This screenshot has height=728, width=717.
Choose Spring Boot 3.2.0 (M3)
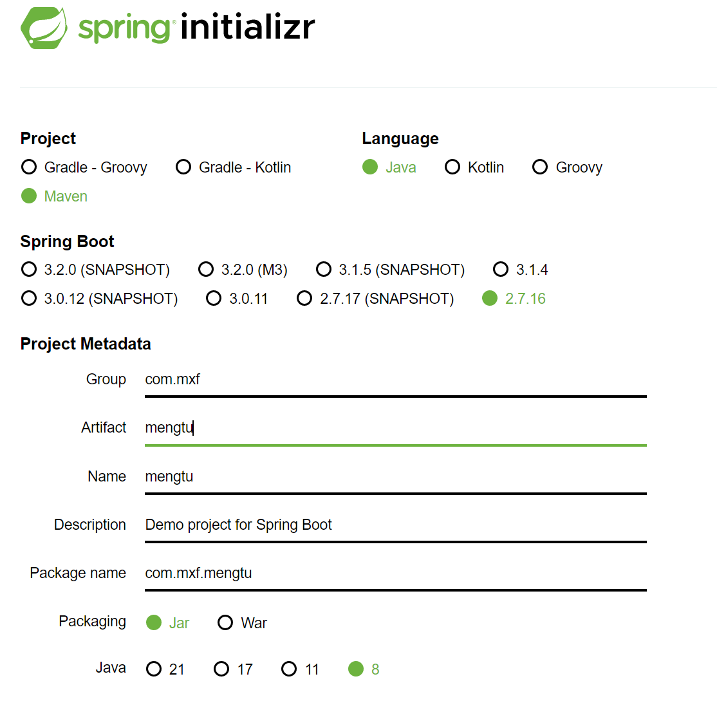click(x=243, y=270)
